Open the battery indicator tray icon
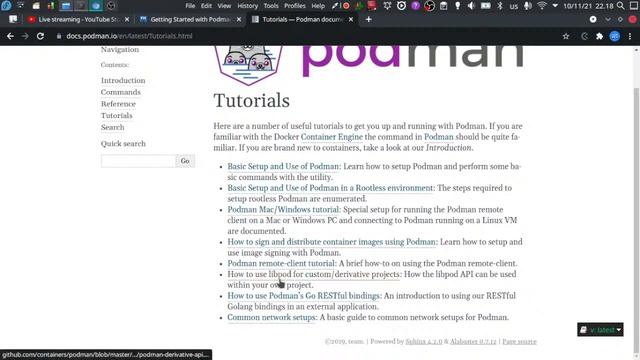 coord(486,6)
